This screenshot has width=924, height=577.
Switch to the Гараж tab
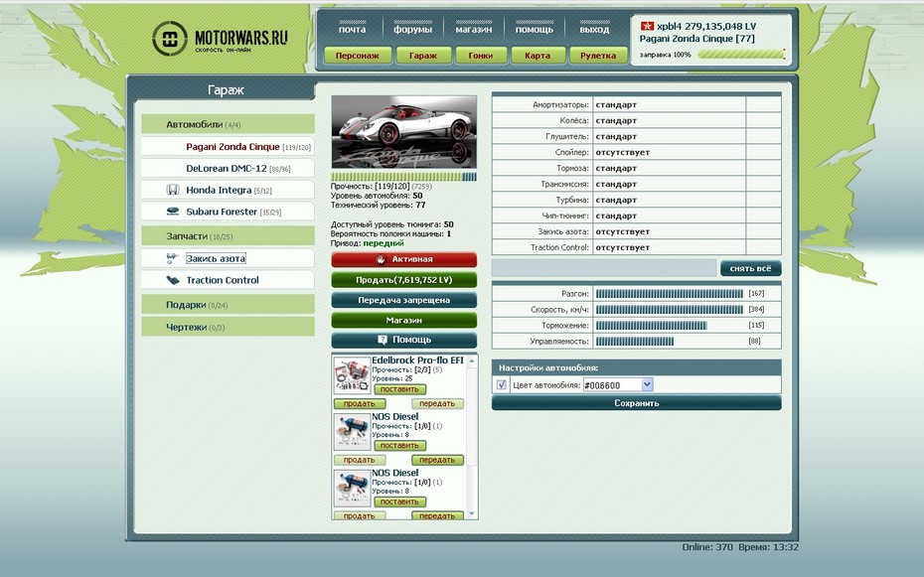click(423, 56)
